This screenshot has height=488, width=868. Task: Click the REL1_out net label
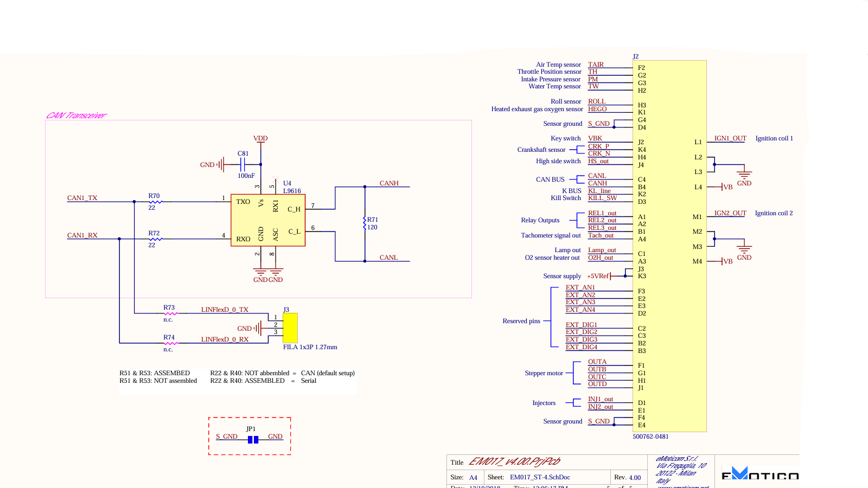(x=602, y=213)
